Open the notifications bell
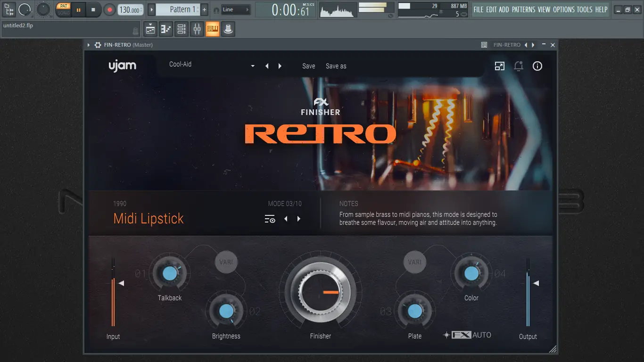644x362 pixels. [x=519, y=66]
